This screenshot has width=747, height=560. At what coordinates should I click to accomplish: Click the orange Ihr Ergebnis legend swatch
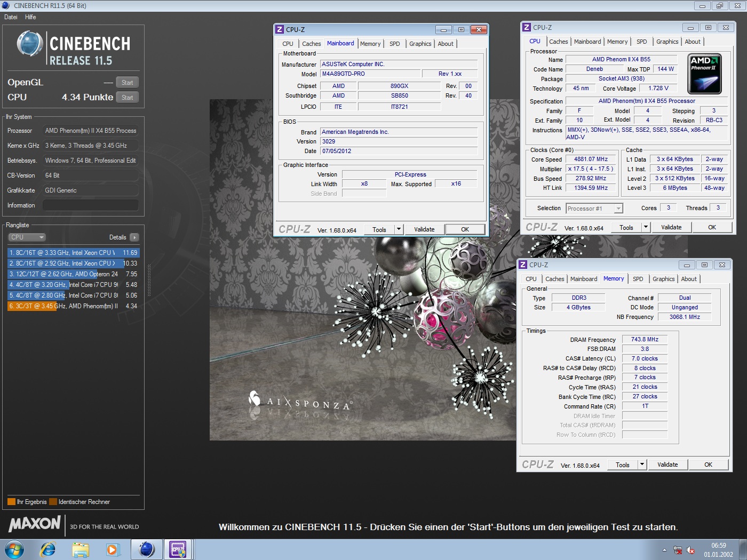pos(11,501)
